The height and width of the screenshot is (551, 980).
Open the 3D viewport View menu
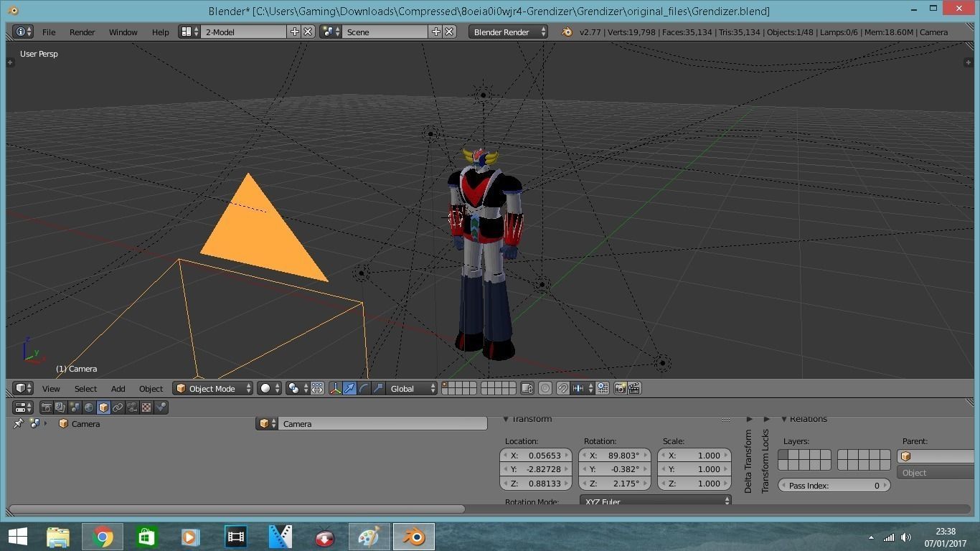pyautogui.click(x=51, y=389)
